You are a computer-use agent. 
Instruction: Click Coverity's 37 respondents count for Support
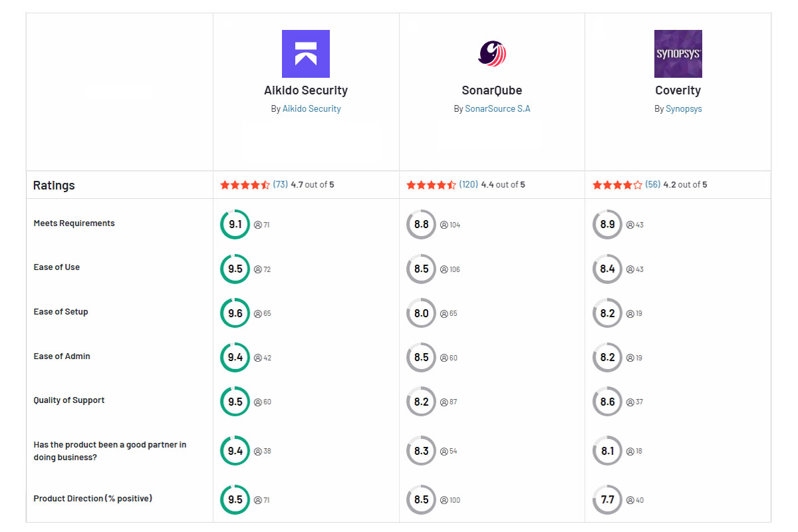tap(635, 402)
